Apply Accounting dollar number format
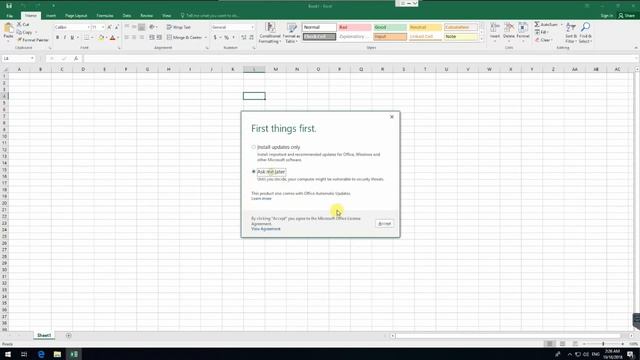Image resolution: width=640 pixels, height=360 pixels. point(215,38)
